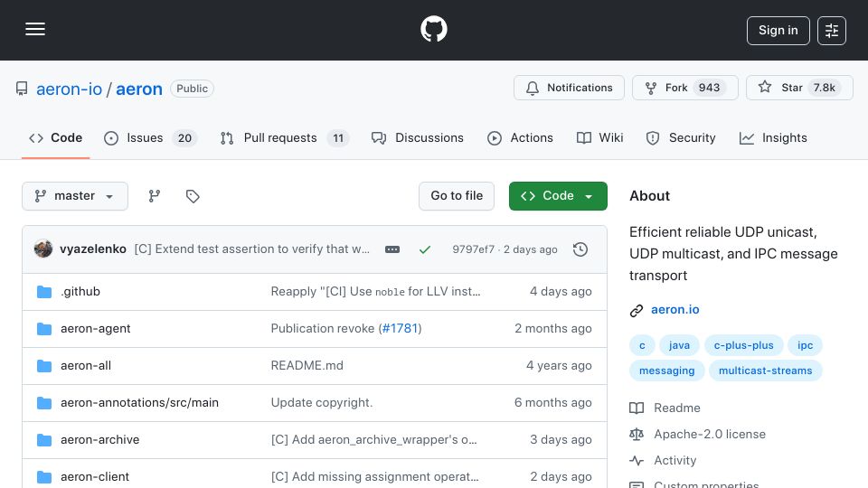Select the "c-plus-plus" topic tag
Viewport: 868px width, 488px height.
pos(743,345)
